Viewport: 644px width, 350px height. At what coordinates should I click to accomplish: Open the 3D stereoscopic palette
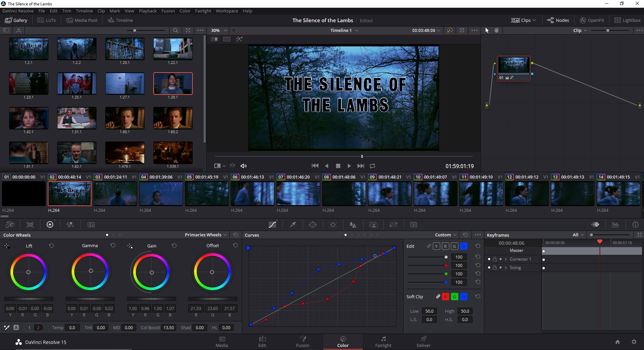point(414,225)
